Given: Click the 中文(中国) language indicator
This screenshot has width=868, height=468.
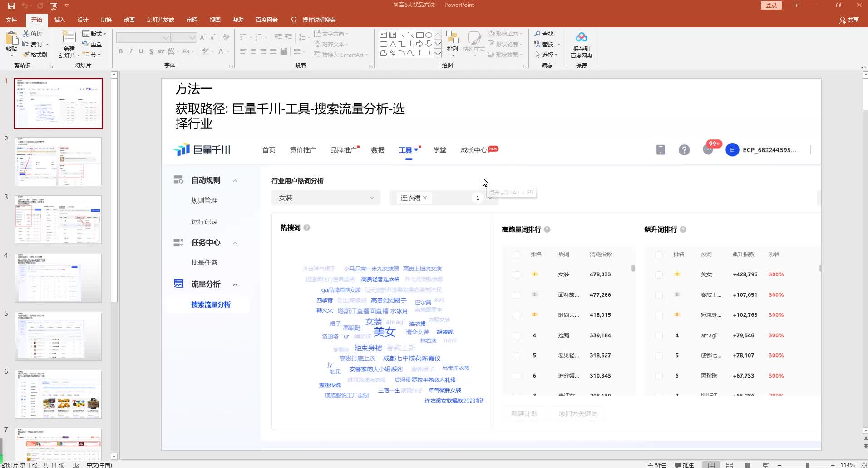Looking at the screenshot, I should click(99, 465).
